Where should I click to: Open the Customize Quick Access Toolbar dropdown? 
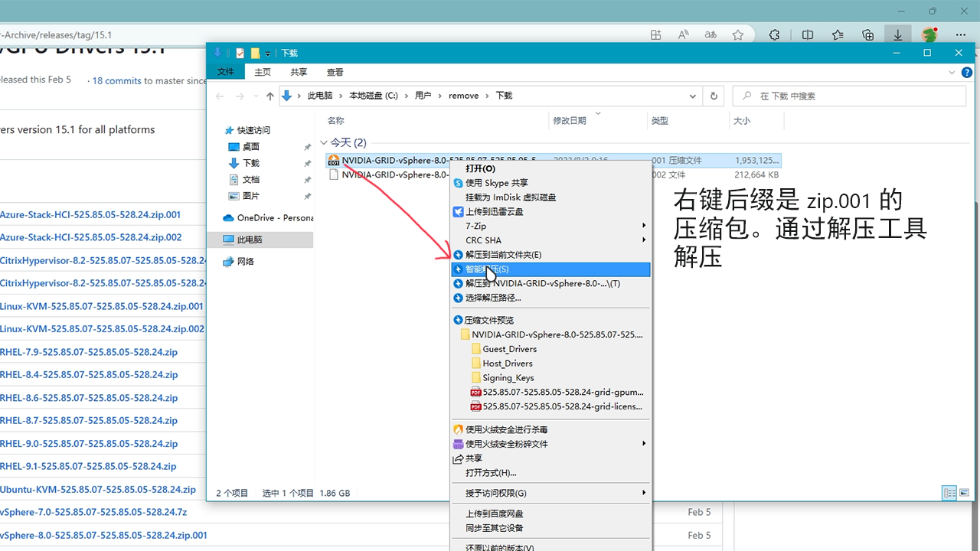coord(268,54)
